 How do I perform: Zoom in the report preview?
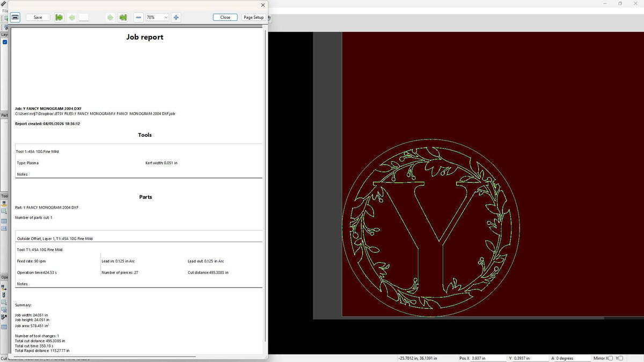tap(176, 17)
